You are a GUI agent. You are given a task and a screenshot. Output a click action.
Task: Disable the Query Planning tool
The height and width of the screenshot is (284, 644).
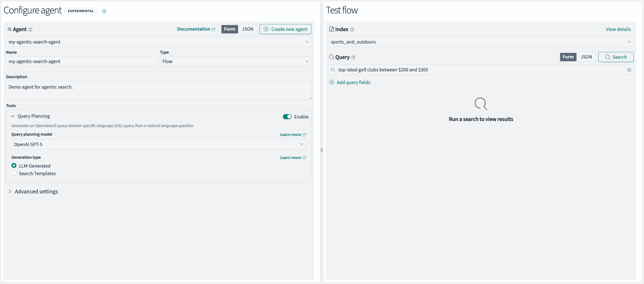click(x=287, y=117)
